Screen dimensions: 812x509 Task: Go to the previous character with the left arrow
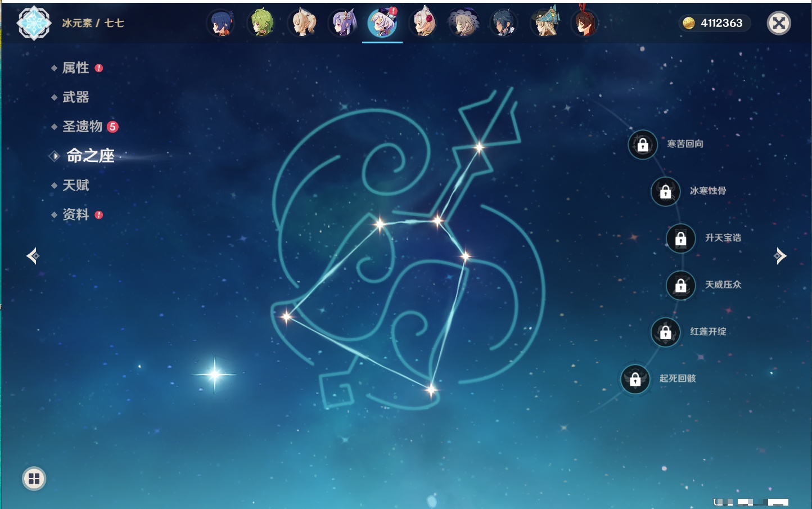coord(33,256)
